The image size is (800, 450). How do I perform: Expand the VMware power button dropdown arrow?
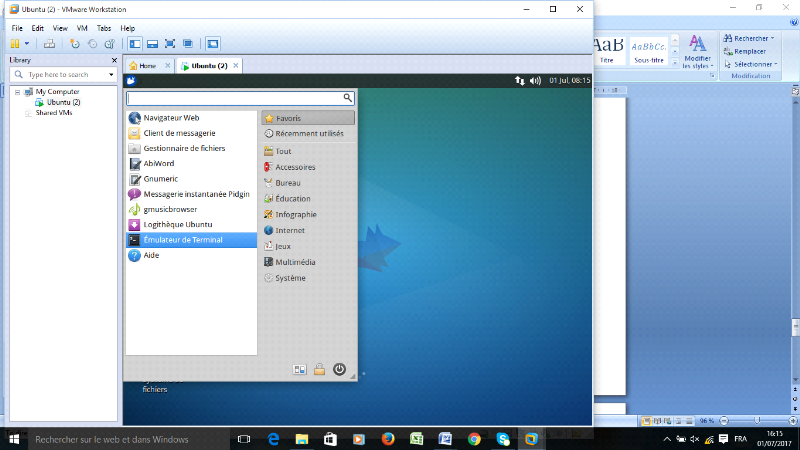pos(25,44)
